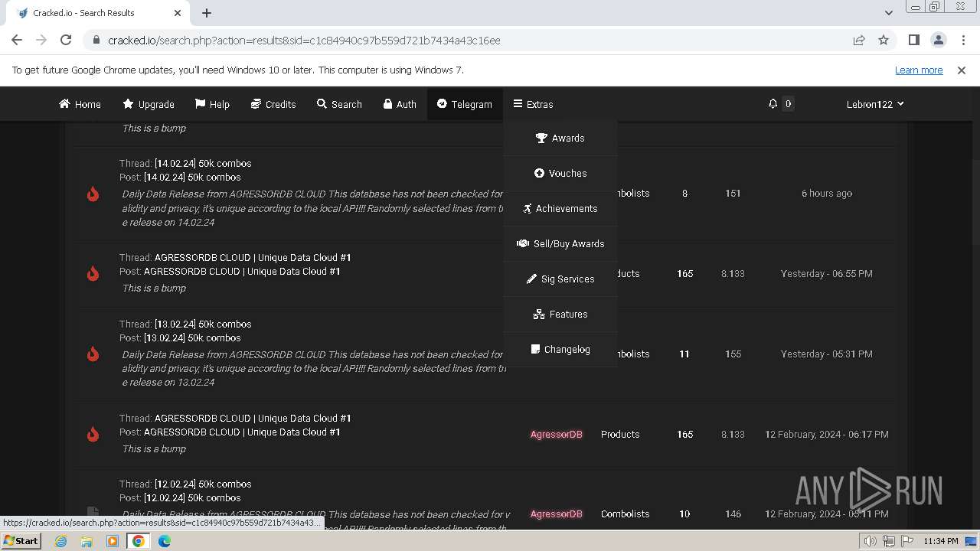
Task: Click the share page icon in address bar
Action: pyautogui.click(x=859, y=40)
